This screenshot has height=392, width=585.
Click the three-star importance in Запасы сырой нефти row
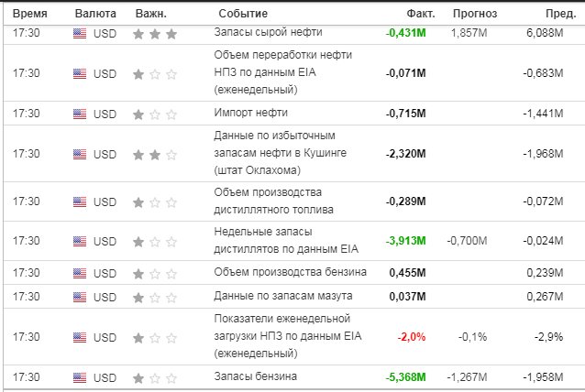pos(155,34)
